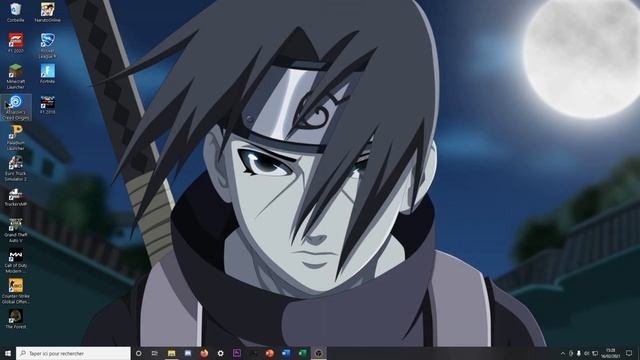This screenshot has height=360, width=640.
Task: Select the TruckersMP desktop shortcut
Action: coord(16,197)
